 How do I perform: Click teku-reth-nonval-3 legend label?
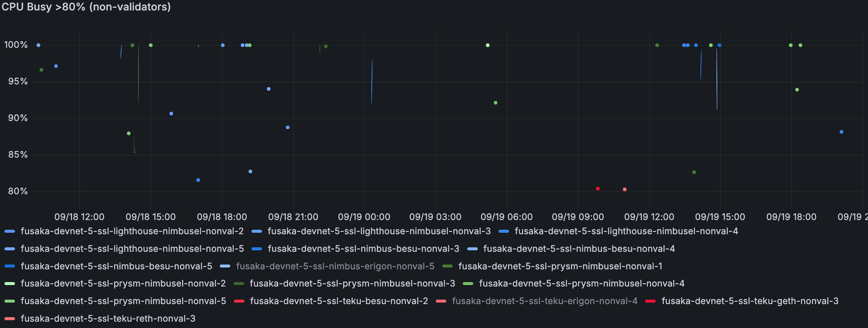tap(108, 318)
